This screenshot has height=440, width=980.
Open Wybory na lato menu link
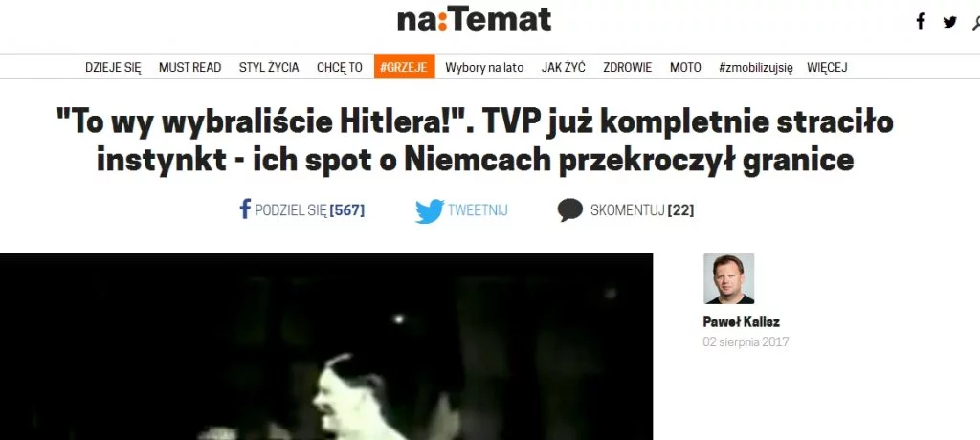tap(484, 68)
